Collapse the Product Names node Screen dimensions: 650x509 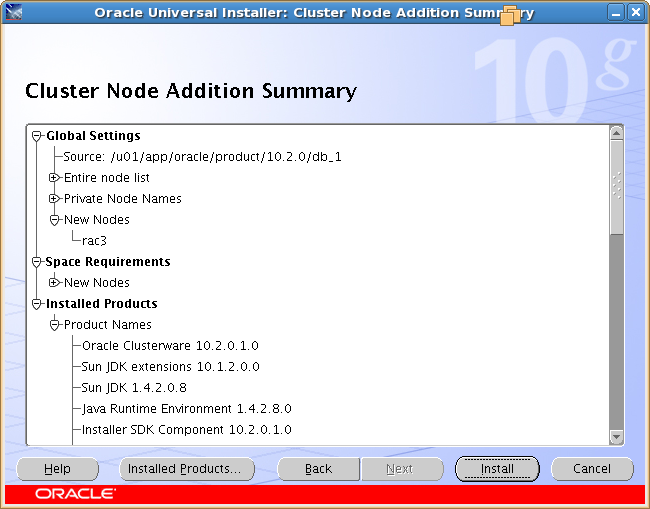click(54, 325)
